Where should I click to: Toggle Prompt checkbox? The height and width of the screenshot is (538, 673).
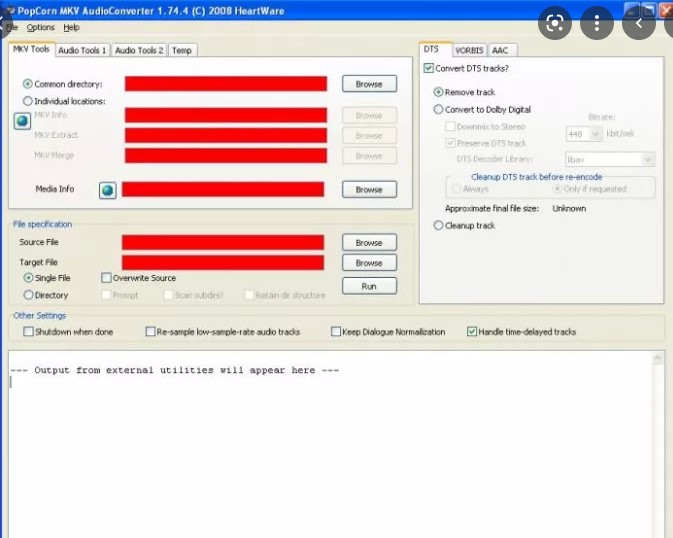tap(106, 295)
